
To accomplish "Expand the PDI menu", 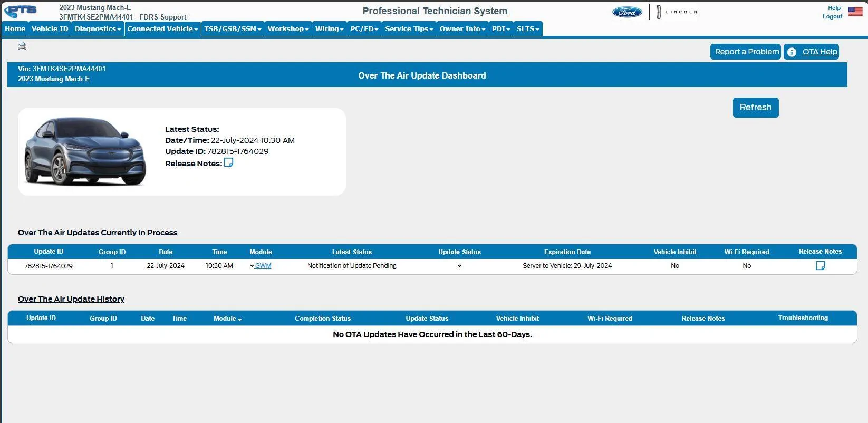I will [501, 28].
